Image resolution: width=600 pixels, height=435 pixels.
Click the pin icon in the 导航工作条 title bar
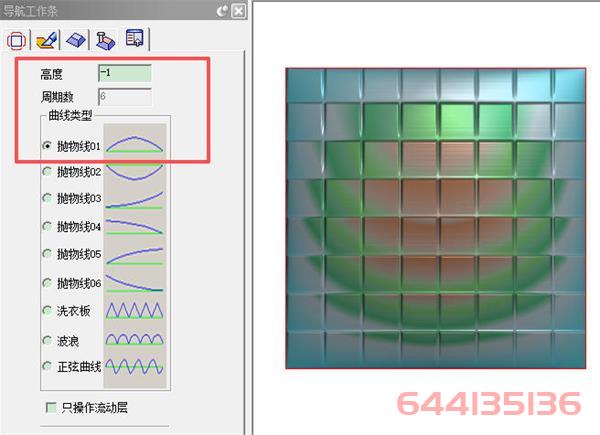[221, 11]
